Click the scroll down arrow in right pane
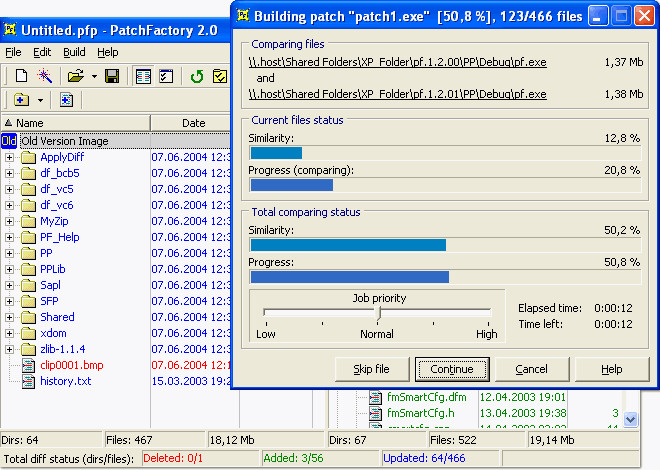The image size is (660, 470). pos(630,420)
